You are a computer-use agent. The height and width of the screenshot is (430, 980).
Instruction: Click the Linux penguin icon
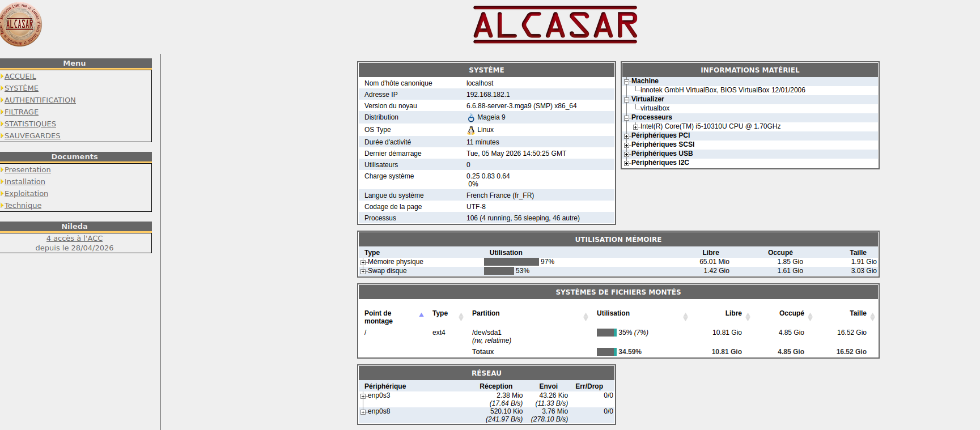471,130
